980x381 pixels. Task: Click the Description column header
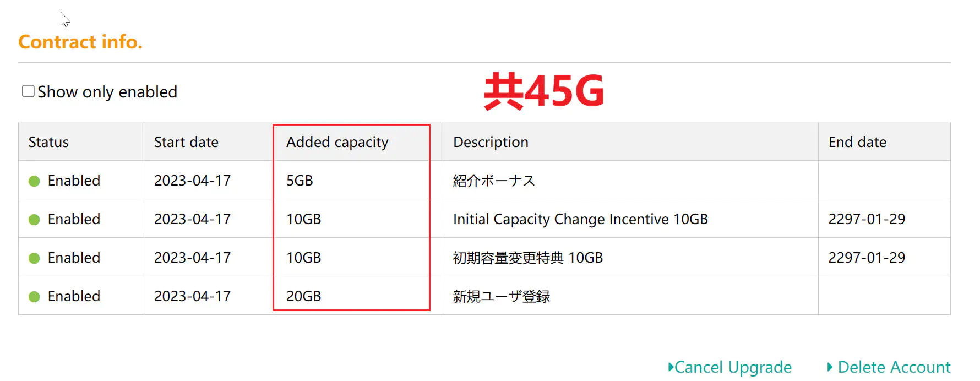pos(491,143)
